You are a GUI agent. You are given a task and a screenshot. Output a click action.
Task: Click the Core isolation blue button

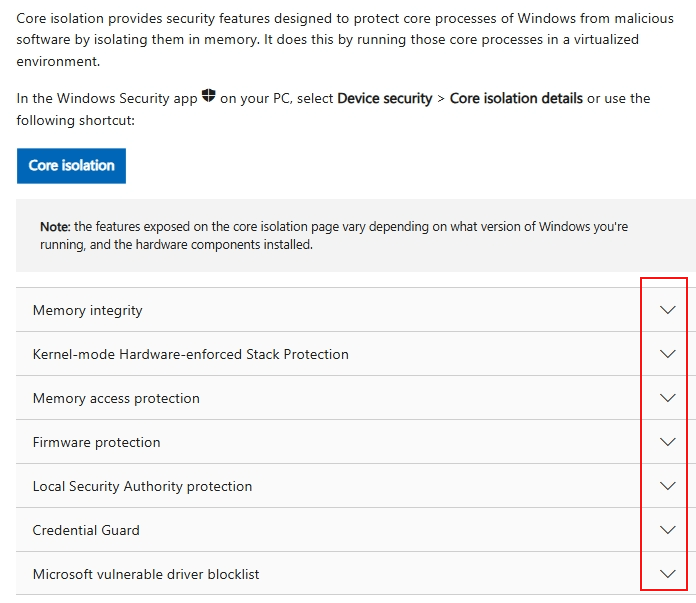71,166
